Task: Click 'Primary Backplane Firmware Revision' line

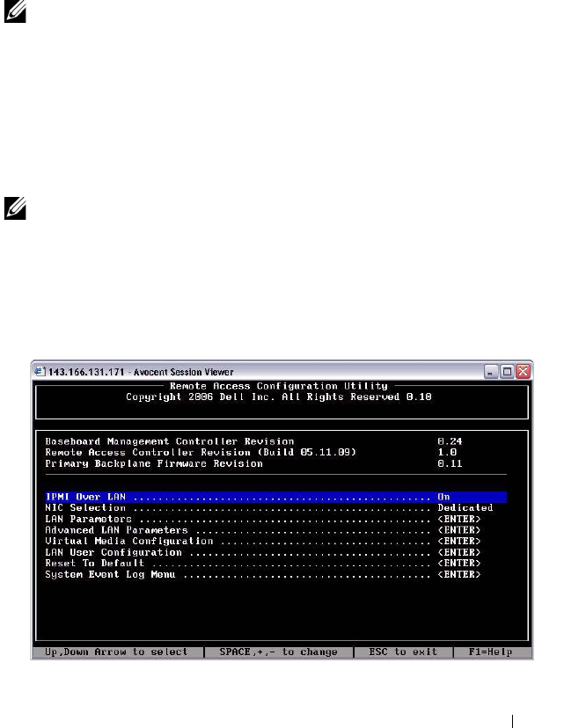Action: [x=154, y=464]
